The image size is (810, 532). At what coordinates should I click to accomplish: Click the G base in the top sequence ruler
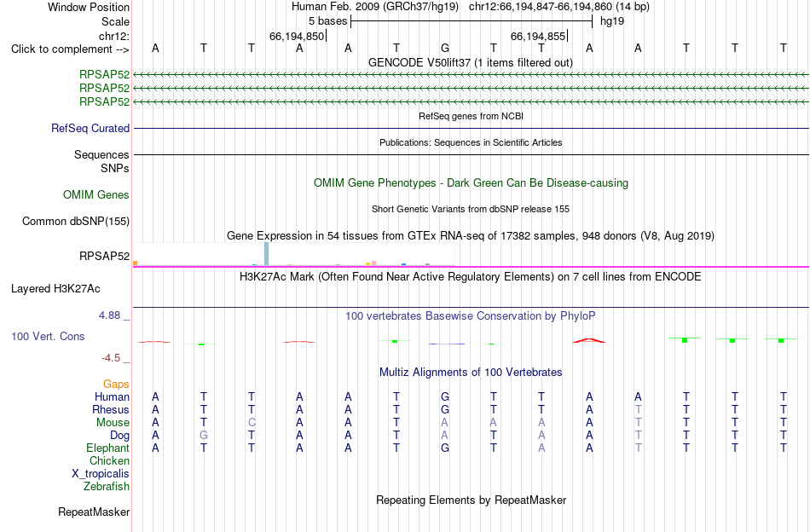(x=445, y=49)
